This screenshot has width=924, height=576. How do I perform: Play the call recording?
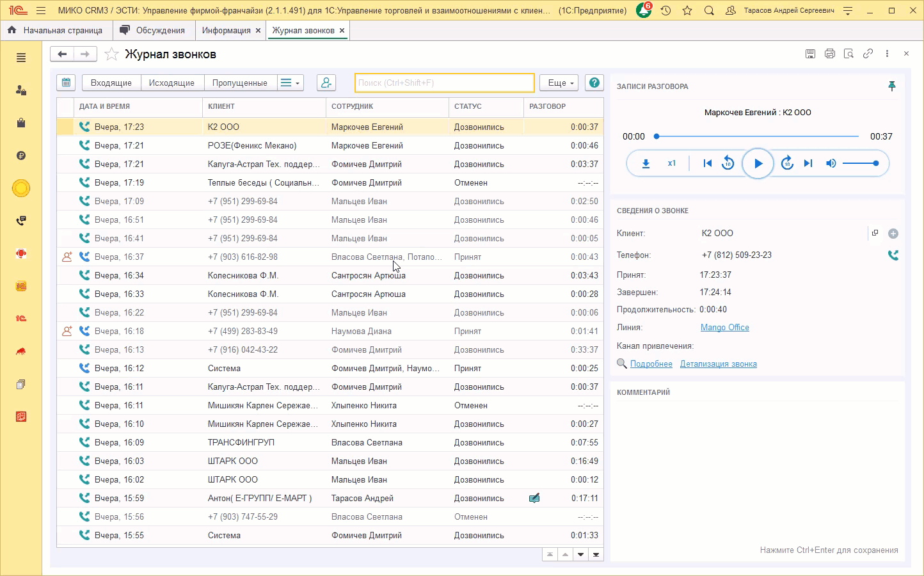click(x=758, y=164)
